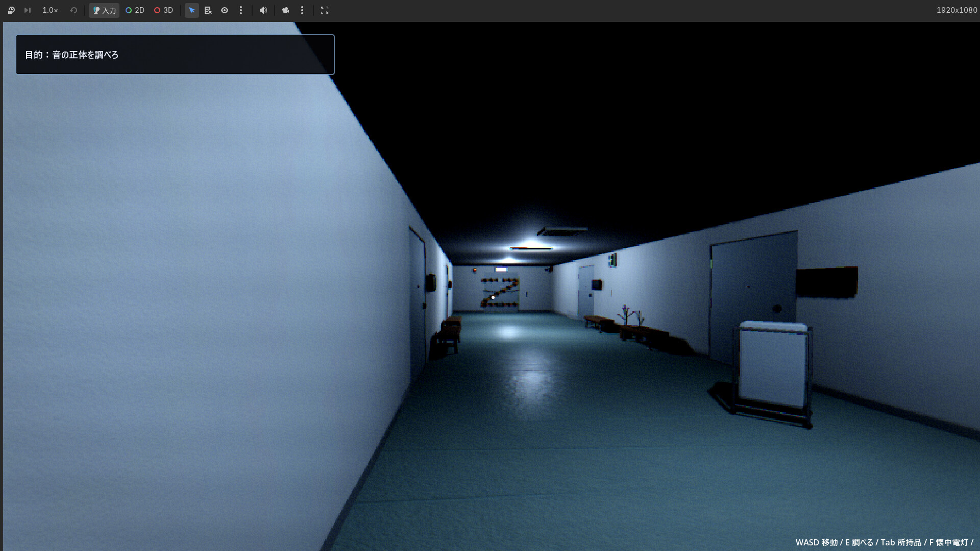Toggle fullscreen with the expand corners icon
Image resolution: width=980 pixels, height=551 pixels.
[x=325, y=10]
